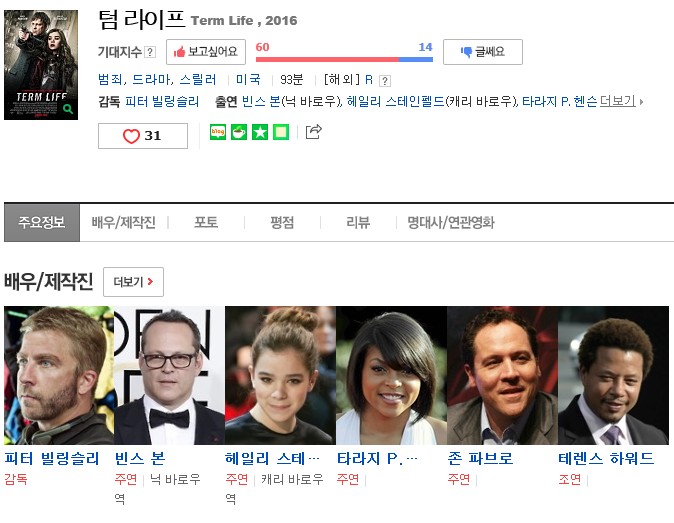Click the question mark beside 기대지수
674x523 pixels.
click(x=150, y=52)
